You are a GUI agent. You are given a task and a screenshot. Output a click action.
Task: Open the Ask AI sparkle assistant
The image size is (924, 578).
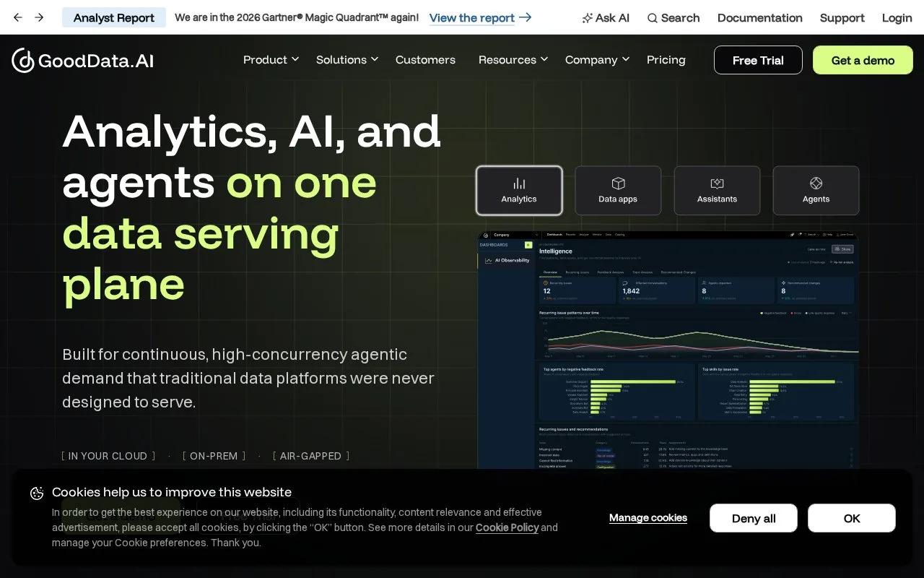coord(606,17)
